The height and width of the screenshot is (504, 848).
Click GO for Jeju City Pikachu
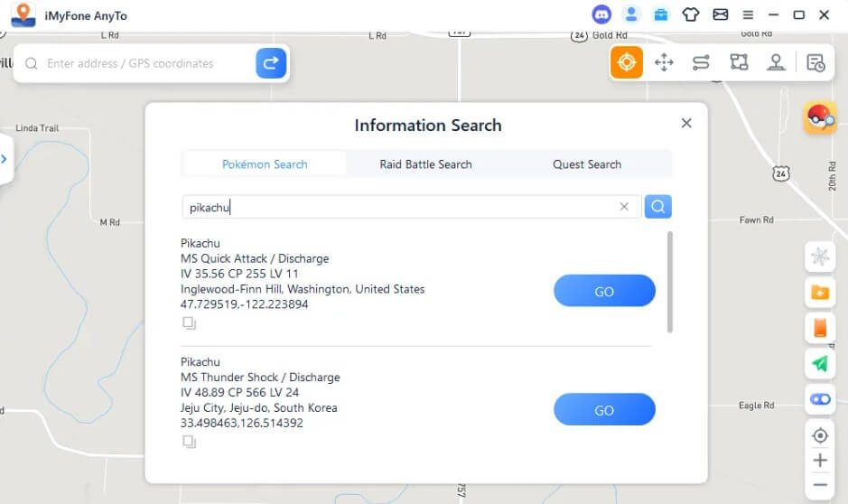point(605,410)
